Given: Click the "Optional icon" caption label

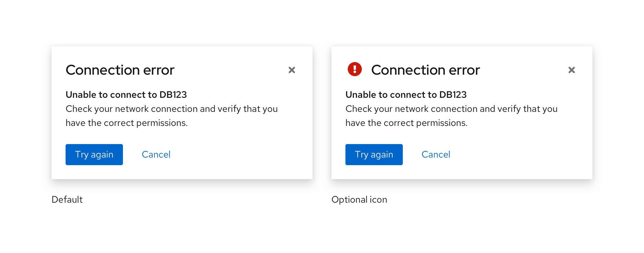Looking at the screenshot, I should 359,200.
